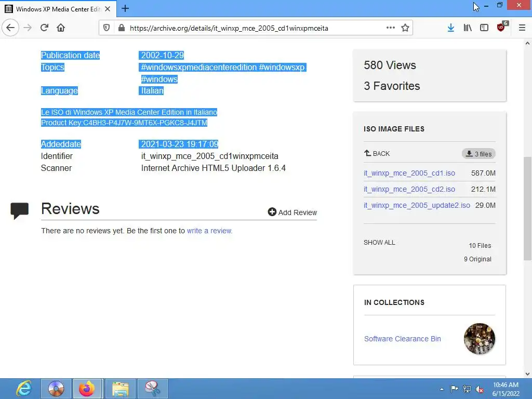Open Action Center flag icon
Viewport: 532px width, 399px height.
pos(454,389)
